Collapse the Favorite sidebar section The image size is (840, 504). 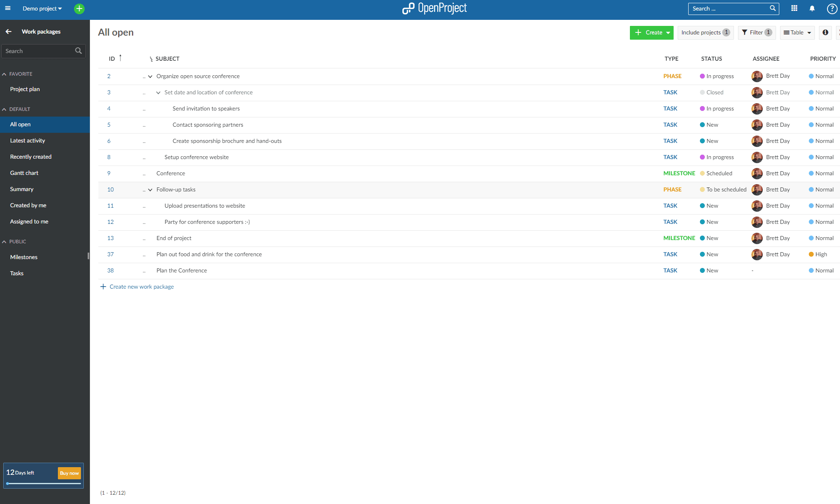(4, 74)
